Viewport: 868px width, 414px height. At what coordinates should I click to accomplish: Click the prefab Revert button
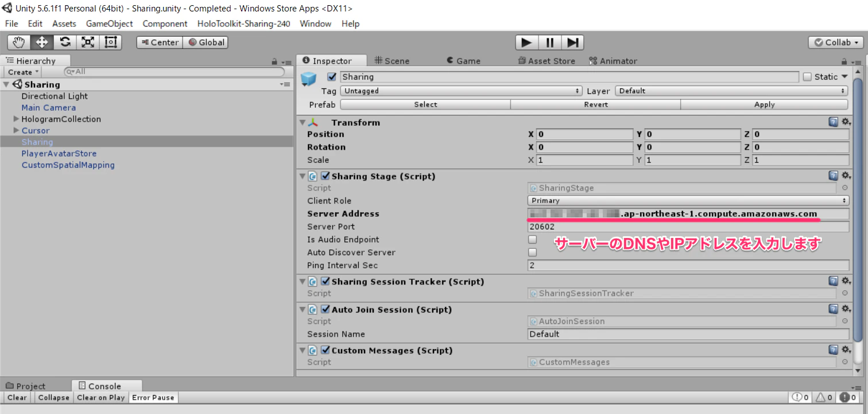point(596,104)
